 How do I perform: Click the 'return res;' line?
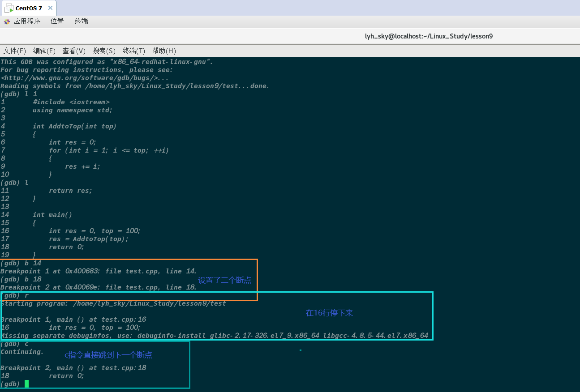click(71, 191)
